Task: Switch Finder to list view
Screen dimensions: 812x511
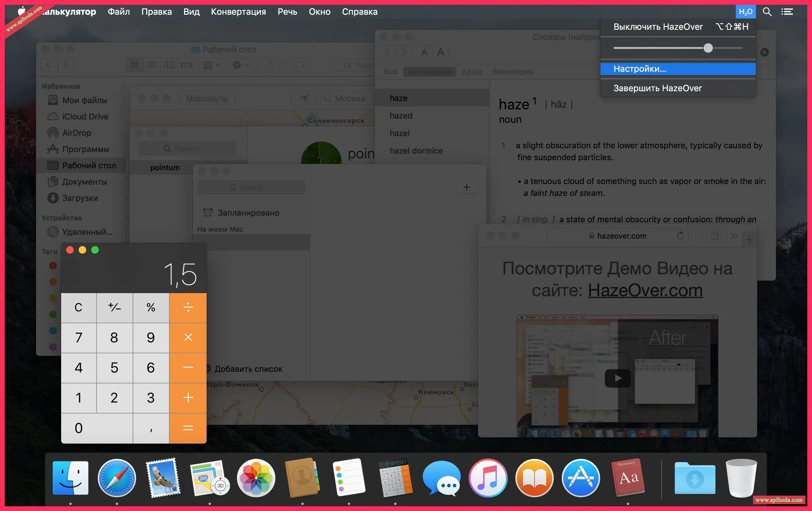Action: tap(152, 65)
